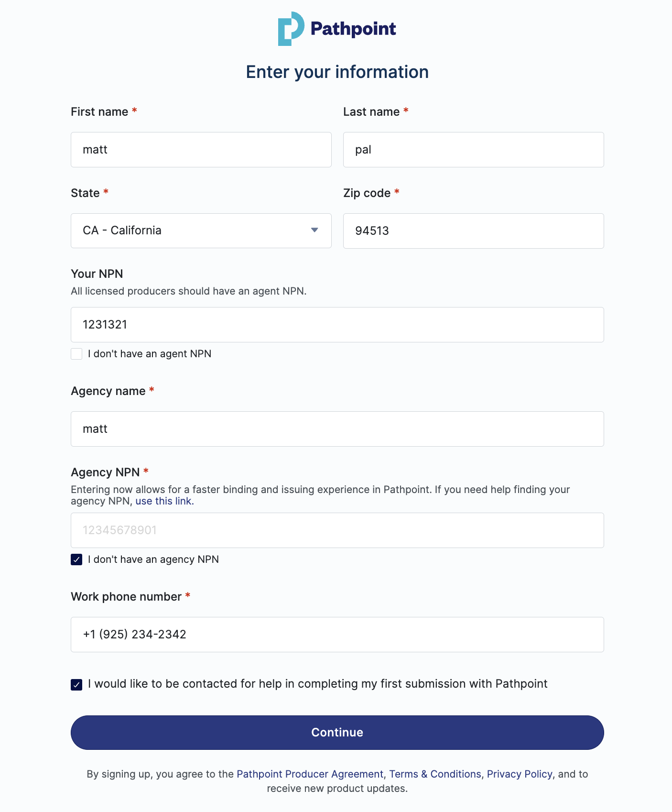Select the Agency name input field
This screenshot has width=672, height=812.
pos(337,429)
